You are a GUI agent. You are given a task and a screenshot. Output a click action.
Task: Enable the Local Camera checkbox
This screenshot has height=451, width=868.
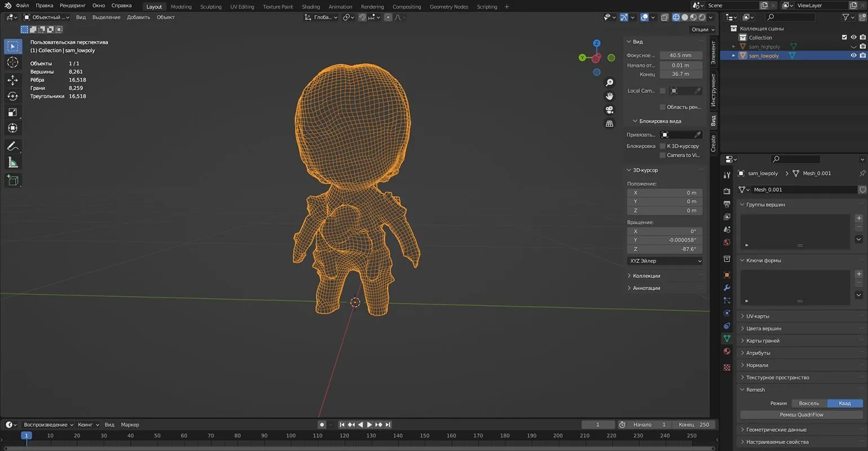pos(662,91)
